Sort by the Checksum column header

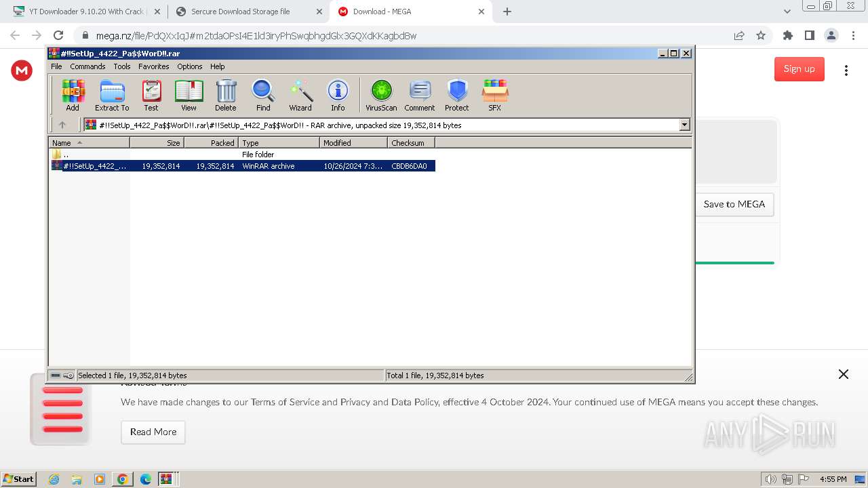[411, 142]
